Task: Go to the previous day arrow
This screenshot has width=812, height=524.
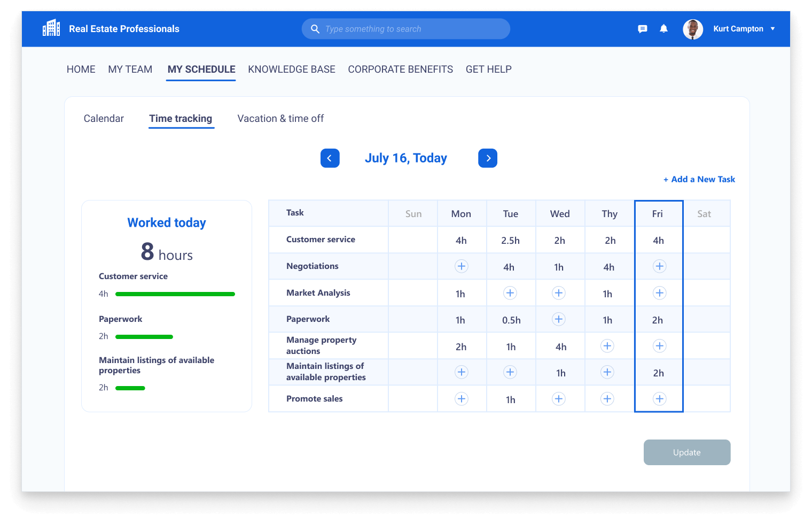Action: click(330, 158)
